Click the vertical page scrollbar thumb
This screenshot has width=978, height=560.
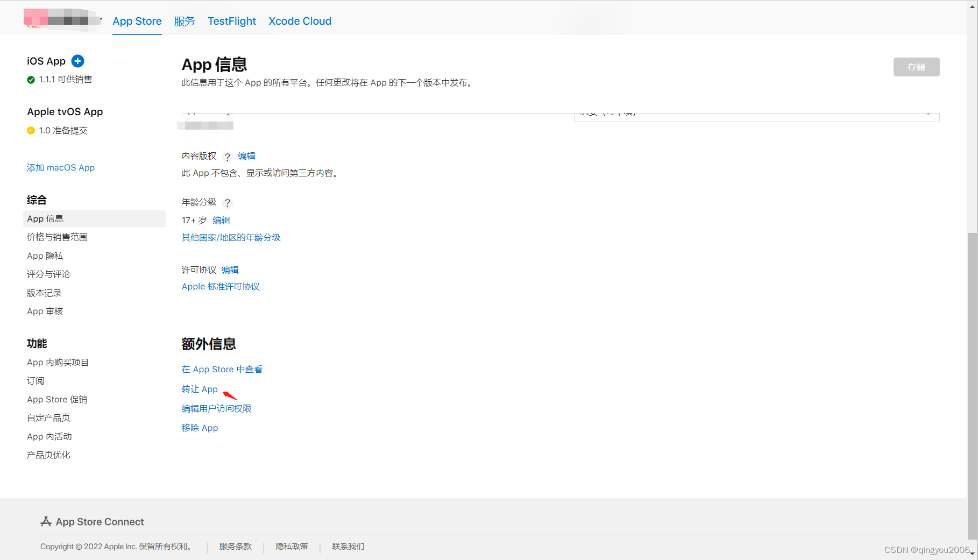[x=972, y=385]
